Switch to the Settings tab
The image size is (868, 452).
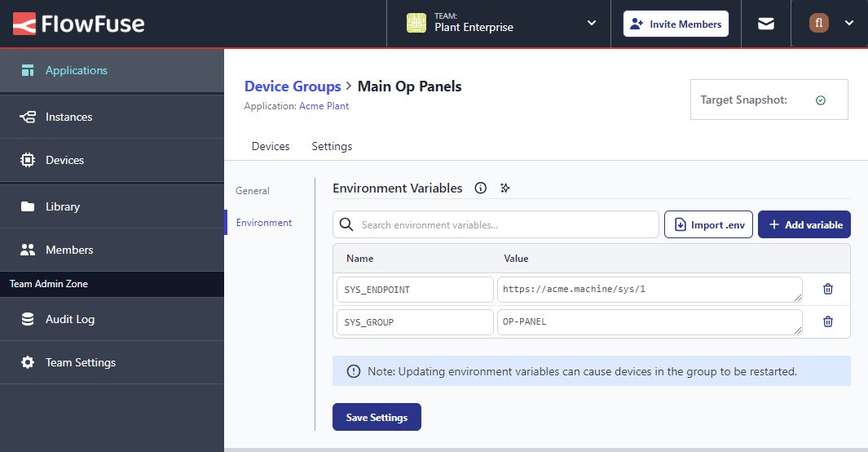click(x=333, y=146)
